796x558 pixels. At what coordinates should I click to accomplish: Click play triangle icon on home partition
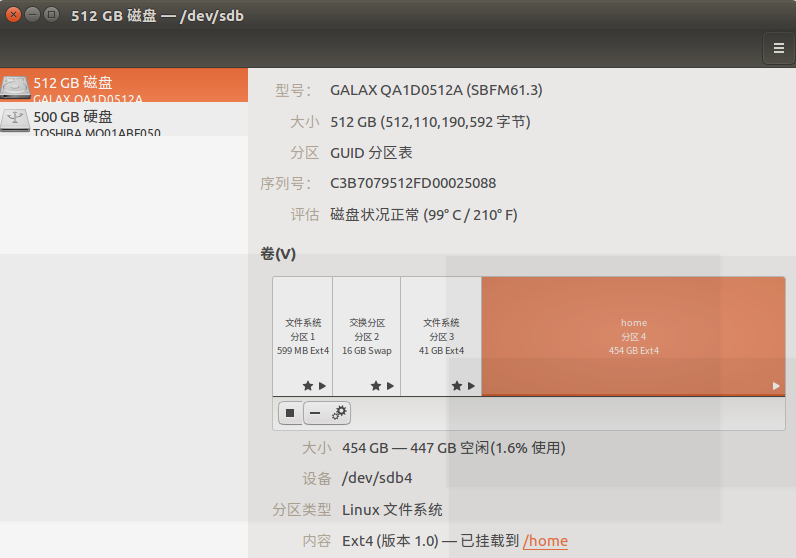776,386
